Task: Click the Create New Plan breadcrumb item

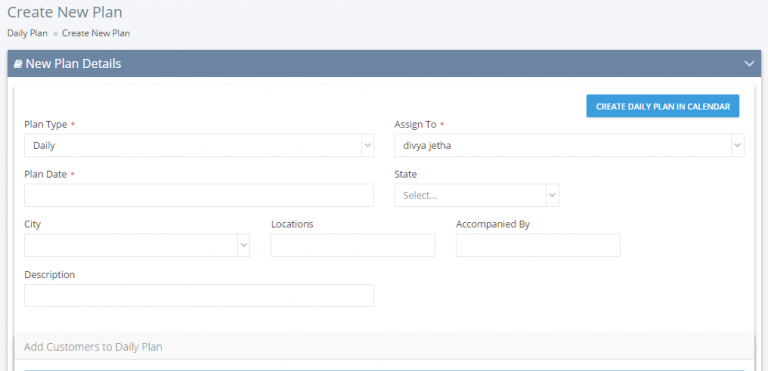Action: coord(96,33)
